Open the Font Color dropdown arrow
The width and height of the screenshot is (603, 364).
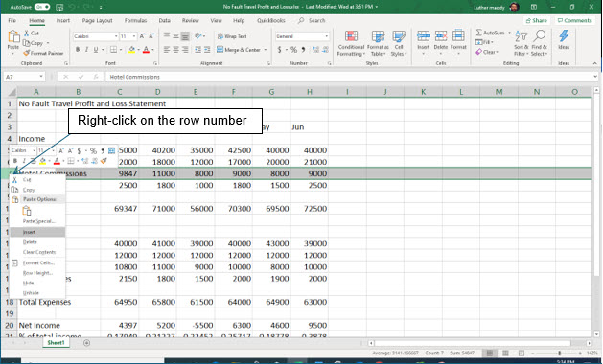pyautogui.click(x=152, y=50)
